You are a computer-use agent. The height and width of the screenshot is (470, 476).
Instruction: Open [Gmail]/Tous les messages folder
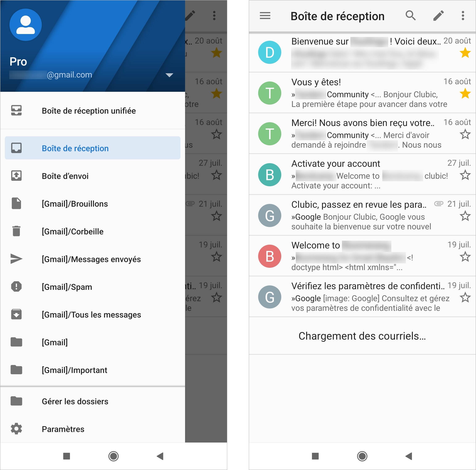(93, 315)
